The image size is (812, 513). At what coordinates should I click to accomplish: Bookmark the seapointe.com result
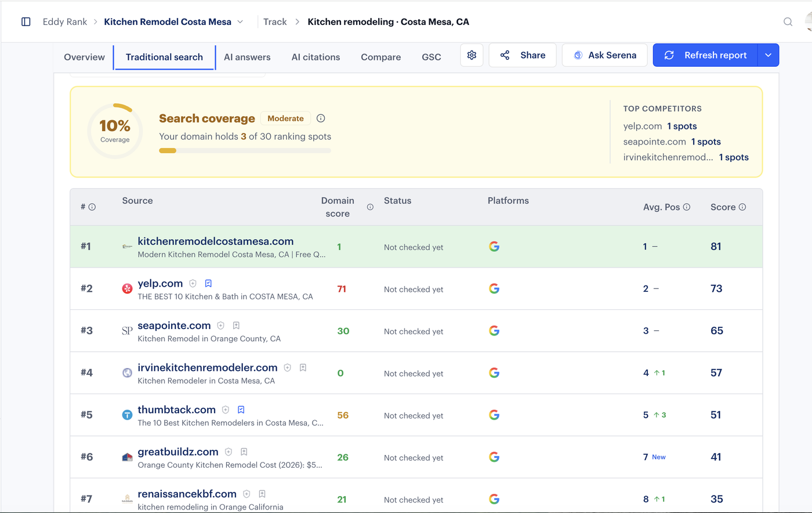coord(236,326)
